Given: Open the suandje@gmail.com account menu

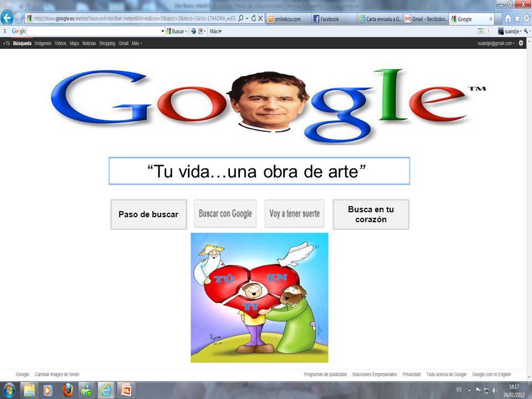Looking at the screenshot, I should point(496,43).
